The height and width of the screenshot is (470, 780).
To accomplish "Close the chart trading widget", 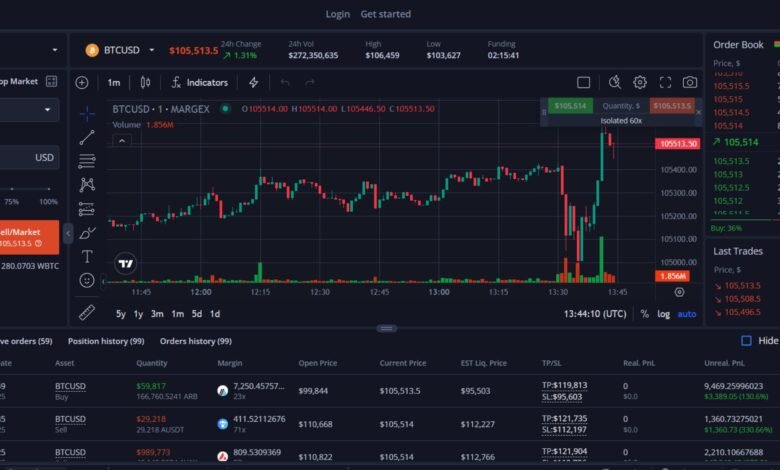I will [698, 112].
